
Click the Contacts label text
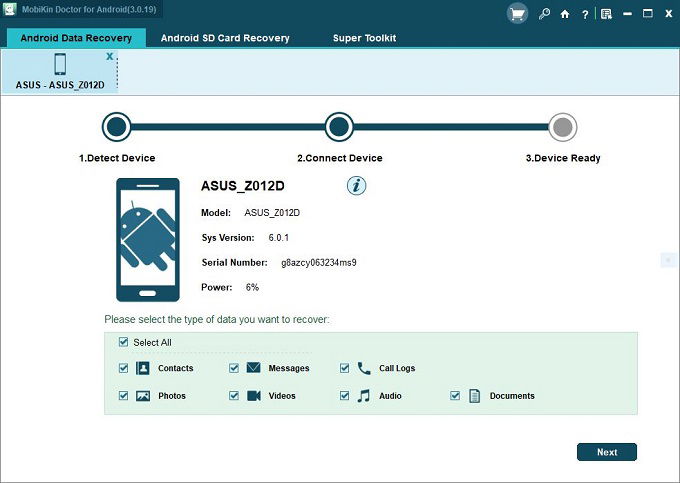[176, 368]
